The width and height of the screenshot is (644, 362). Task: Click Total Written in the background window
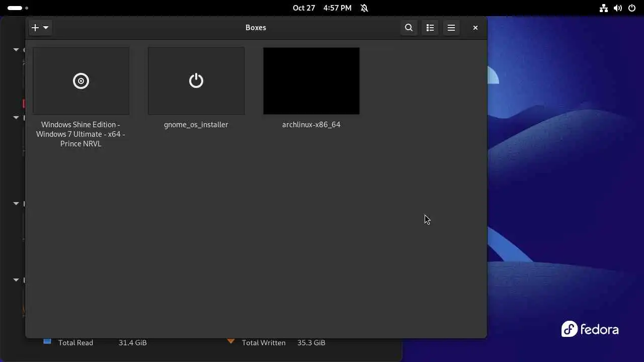click(x=264, y=343)
